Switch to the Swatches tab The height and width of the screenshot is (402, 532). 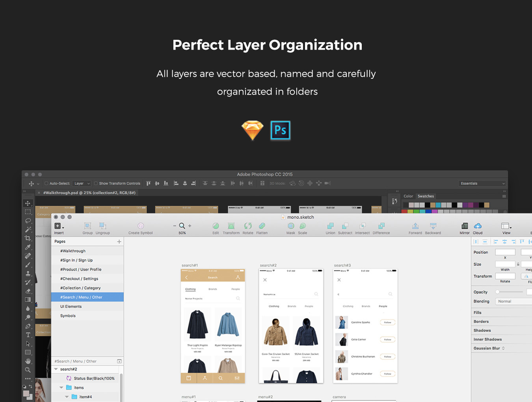coord(426,196)
